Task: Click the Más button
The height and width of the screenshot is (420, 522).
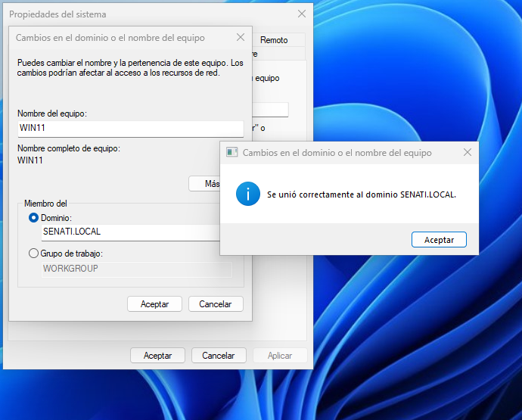Action: click(204, 184)
